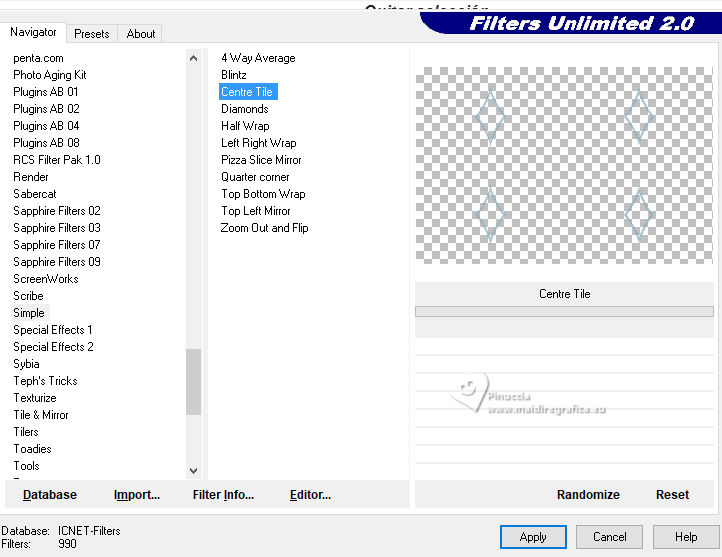Screen dimensions: 722x557
Task: Click the Import... button
Action: tap(137, 495)
